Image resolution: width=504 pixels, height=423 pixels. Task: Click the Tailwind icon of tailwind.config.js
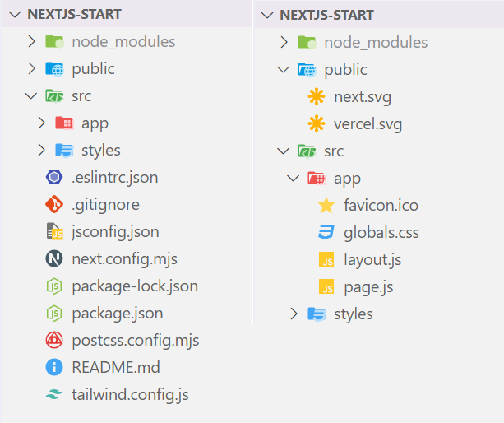(54, 394)
